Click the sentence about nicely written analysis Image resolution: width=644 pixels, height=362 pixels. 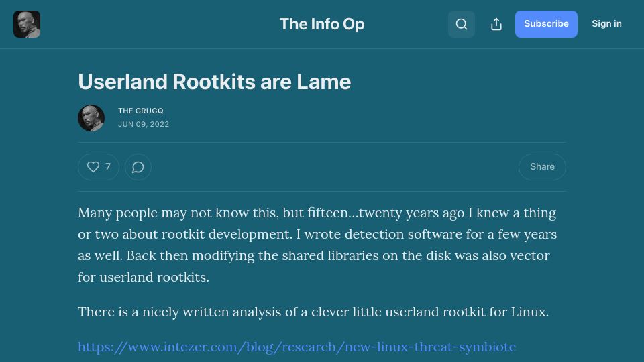[x=313, y=312]
